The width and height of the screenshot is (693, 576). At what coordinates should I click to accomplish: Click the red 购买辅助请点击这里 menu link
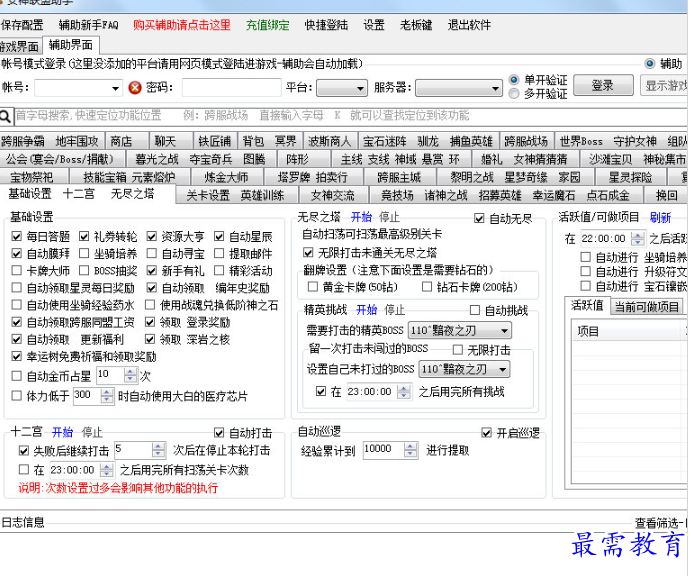click(181, 24)
